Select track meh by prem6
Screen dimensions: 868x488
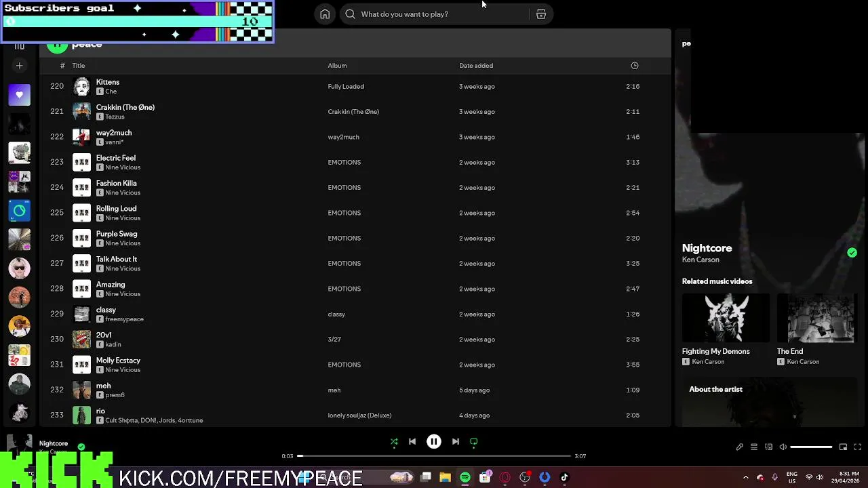click(x=355, y=390)
